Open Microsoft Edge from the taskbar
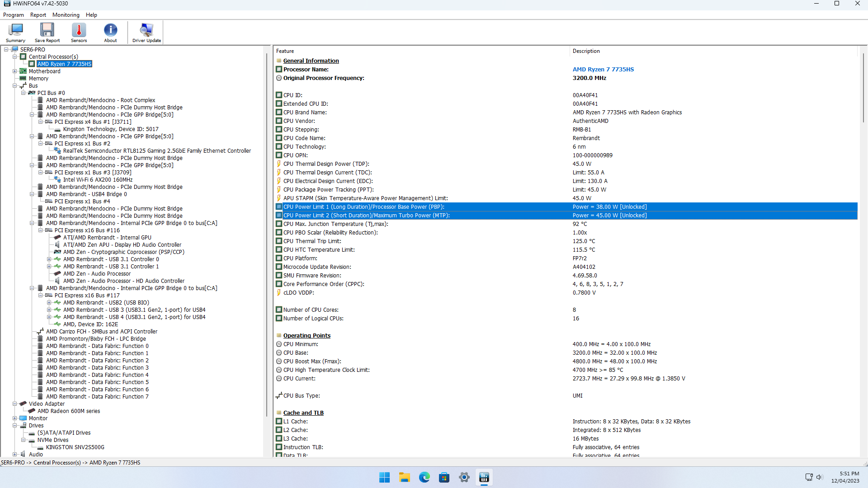 tap(424, 477)
